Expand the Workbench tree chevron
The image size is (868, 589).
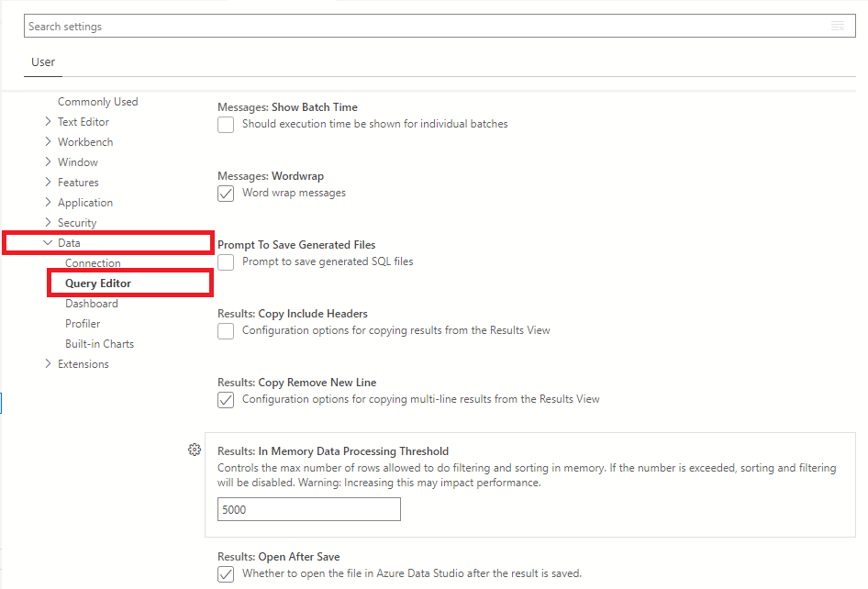[48, 142]
